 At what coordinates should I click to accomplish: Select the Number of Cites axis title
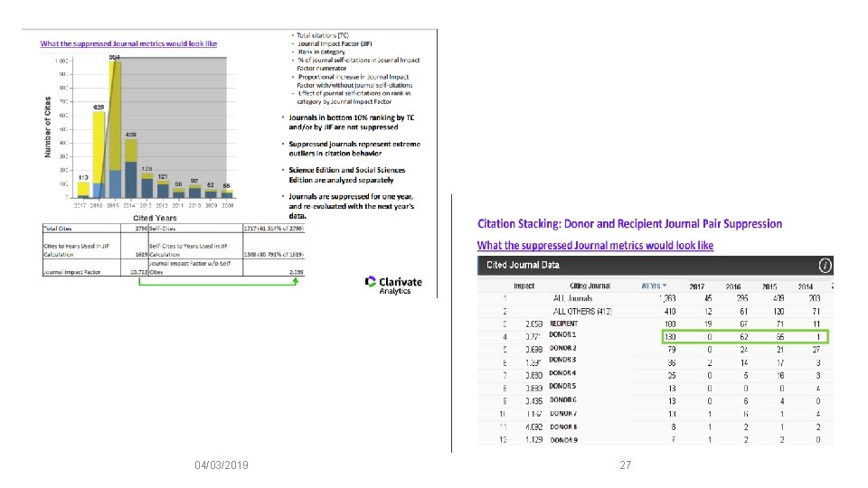click(x=48, y=127)
